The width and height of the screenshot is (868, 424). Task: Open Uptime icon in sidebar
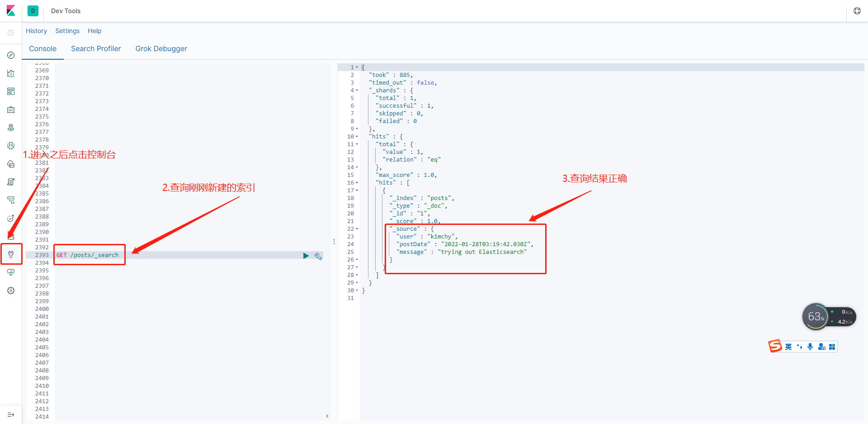pyautogui.click(x=11, y=218)
